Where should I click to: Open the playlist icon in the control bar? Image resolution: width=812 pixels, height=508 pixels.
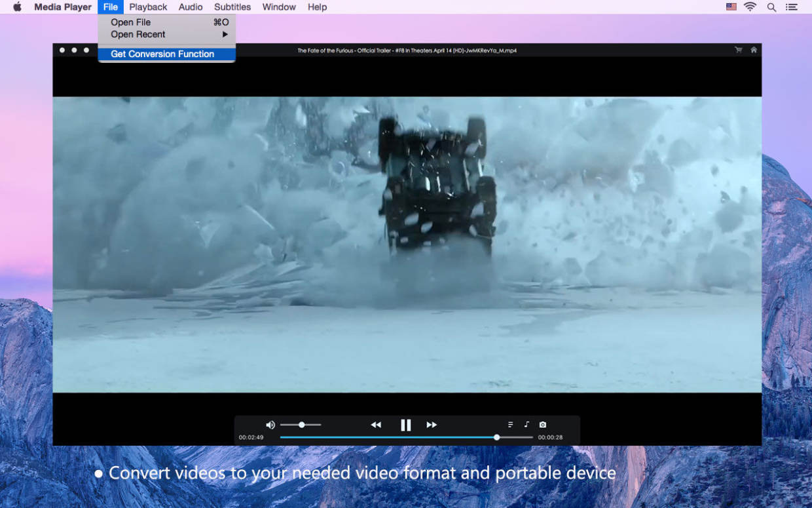coord(511,425)
